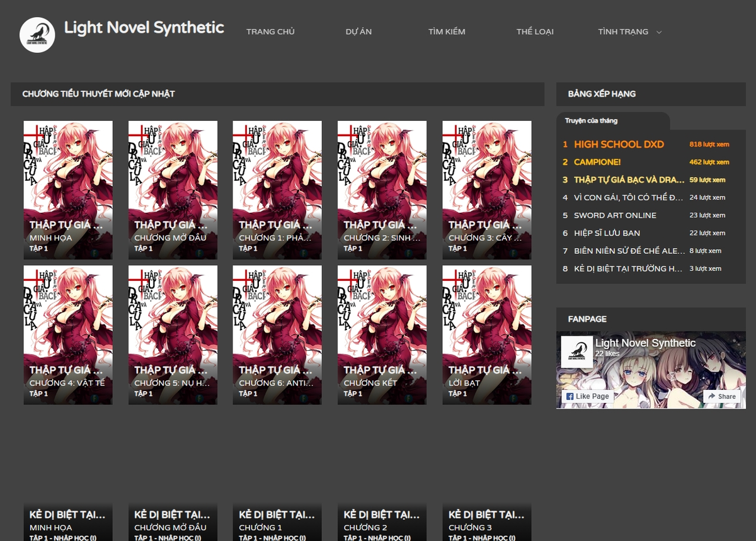Screen dimensions: 756x541
Task: Open third-ranked Thập Tự Giá Bạc ranking entry
Action: tap(629, 179)
